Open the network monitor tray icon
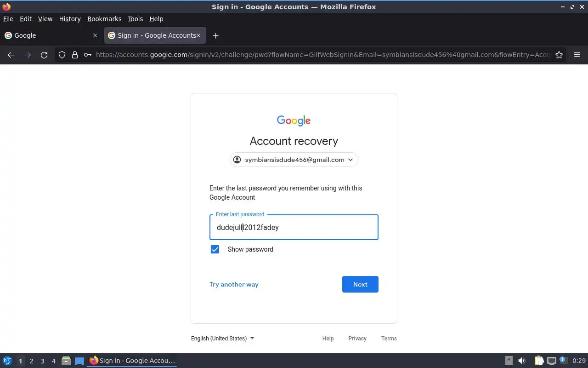Screen dimensions: 588x368 point(552,361)
